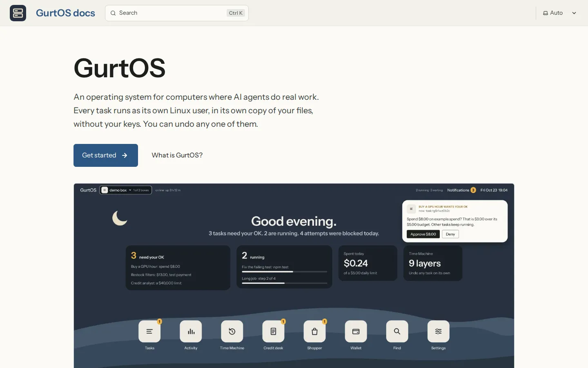Image resolution: width=588 pixels, height=368 pixels.
Task: Launch Time Machine from the dock
Action: coord(232,332)
